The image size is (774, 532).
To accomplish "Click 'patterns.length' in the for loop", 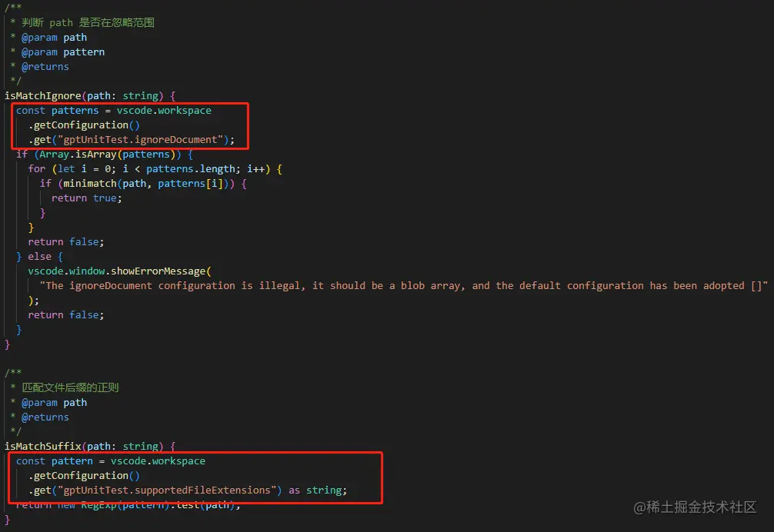I will 190,168.
